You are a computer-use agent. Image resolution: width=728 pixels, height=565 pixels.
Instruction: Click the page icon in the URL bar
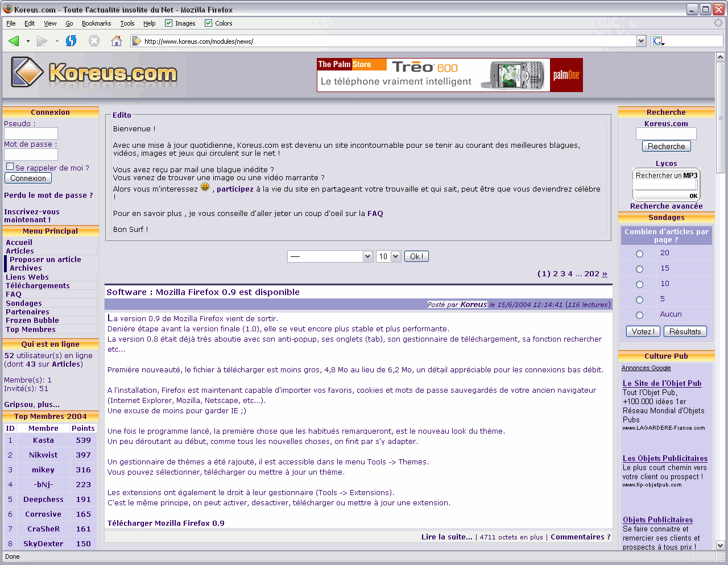point(136,41)
